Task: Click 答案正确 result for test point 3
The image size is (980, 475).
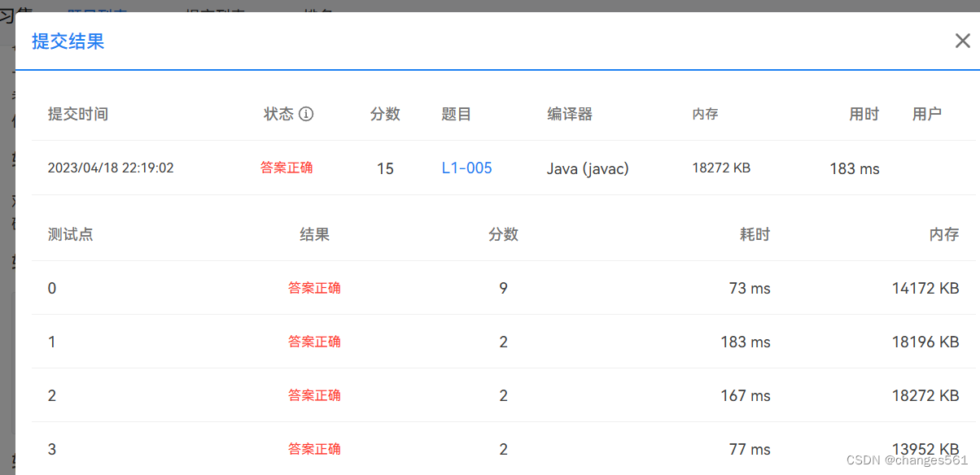Action: point(314,449)
